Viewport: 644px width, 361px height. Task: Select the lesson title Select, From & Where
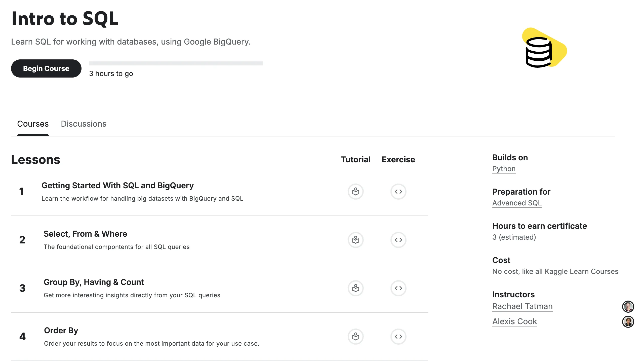[x=85, y=234]
